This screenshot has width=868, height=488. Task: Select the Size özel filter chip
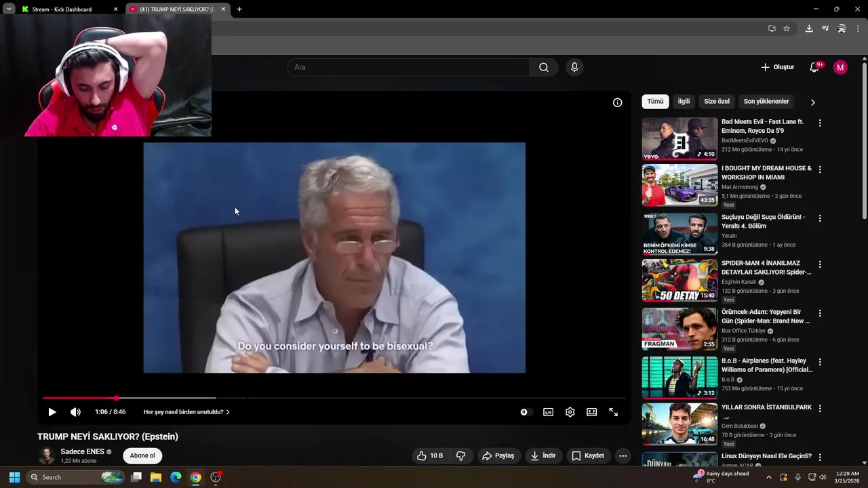click(717, 102)
